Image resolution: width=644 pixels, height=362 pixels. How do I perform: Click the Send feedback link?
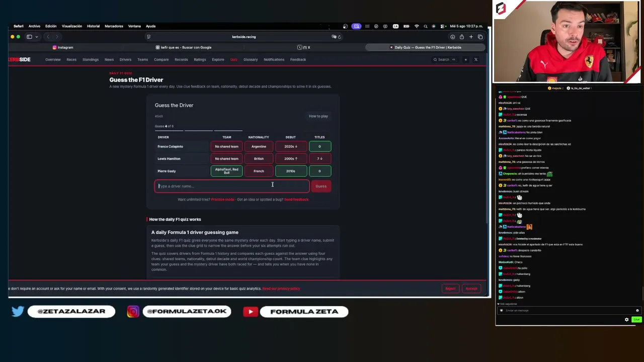296,200
